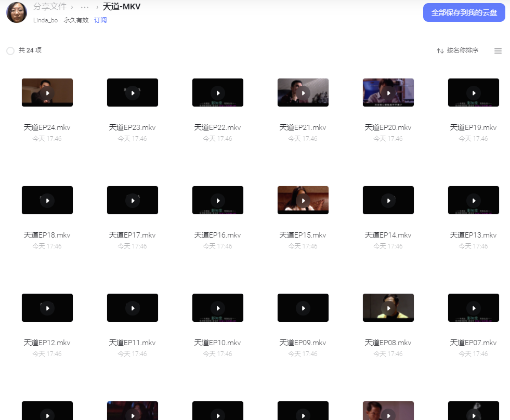This screenshot has height=420, width=510.
Task: Play 天道EP19.mkv using its play icon
Action: pos(474,93)
